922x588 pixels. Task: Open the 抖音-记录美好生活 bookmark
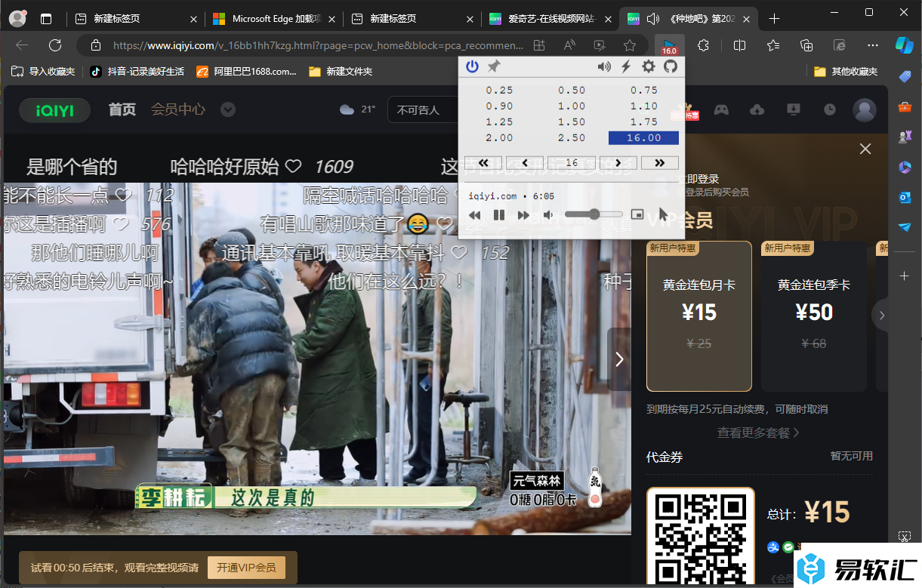pos(137,72)
